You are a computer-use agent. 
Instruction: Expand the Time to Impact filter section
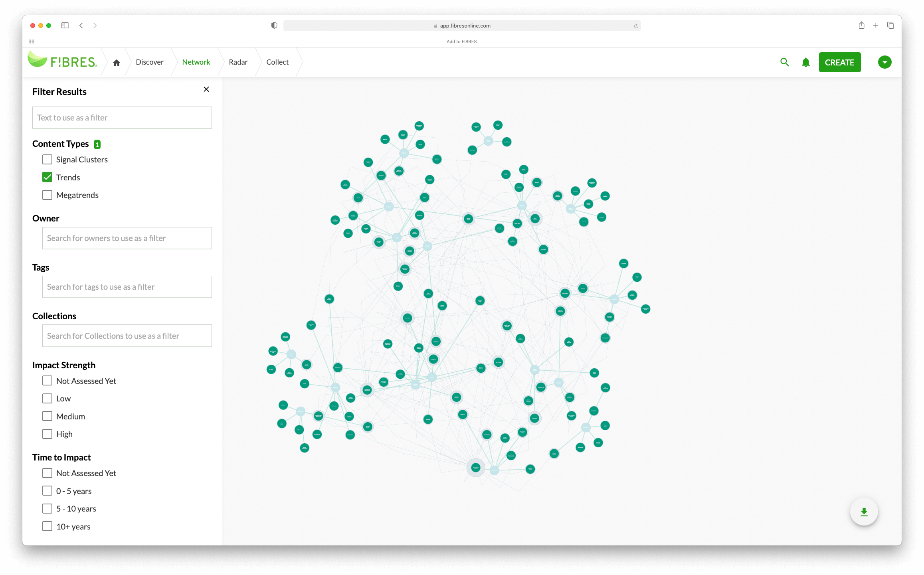61,457
